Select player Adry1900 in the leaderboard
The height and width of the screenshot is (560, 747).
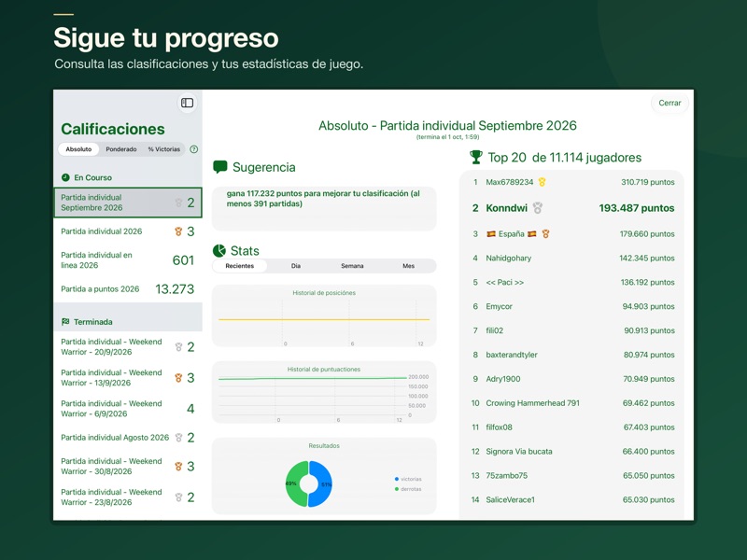click(x=572, y=379)
